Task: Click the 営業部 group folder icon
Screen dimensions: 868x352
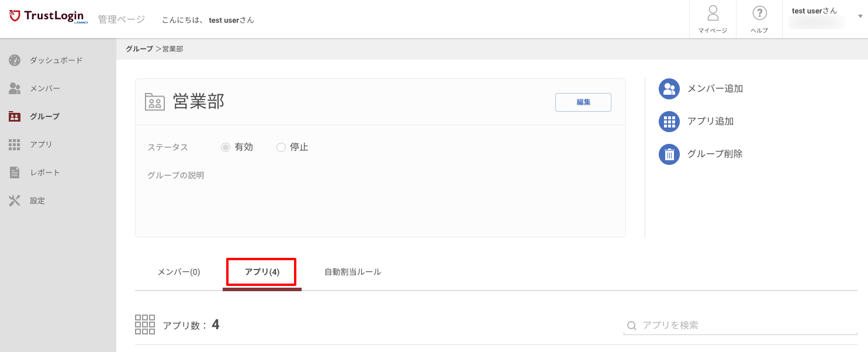Action: click(x=155, y=102)
